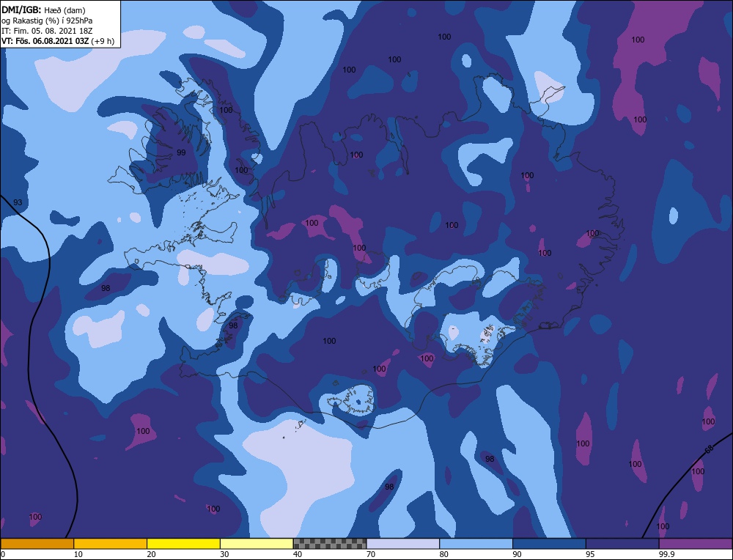
Task: Select the purple above-99.9 legend swatch
Action: 696,544
